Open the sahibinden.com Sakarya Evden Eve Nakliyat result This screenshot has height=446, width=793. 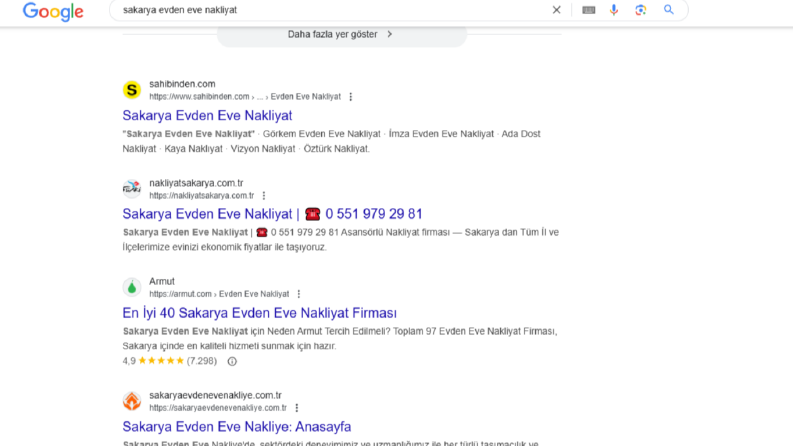207,115
